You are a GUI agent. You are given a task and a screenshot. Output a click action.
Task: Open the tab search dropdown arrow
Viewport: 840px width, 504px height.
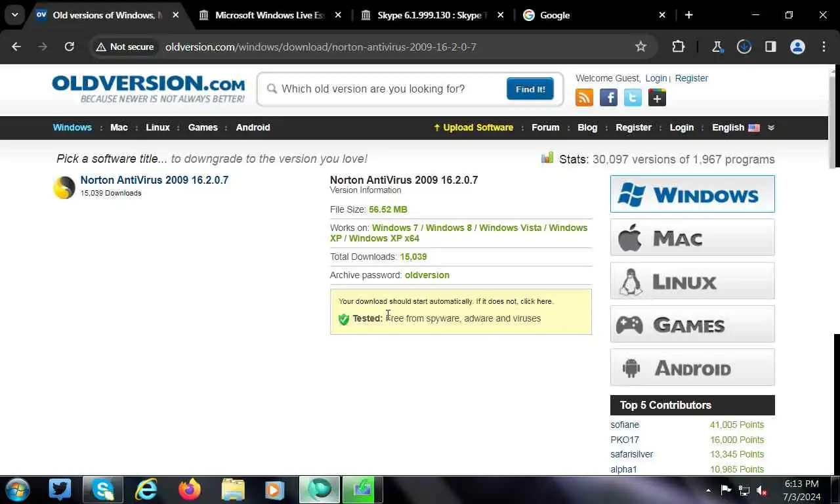click(14, 15)
